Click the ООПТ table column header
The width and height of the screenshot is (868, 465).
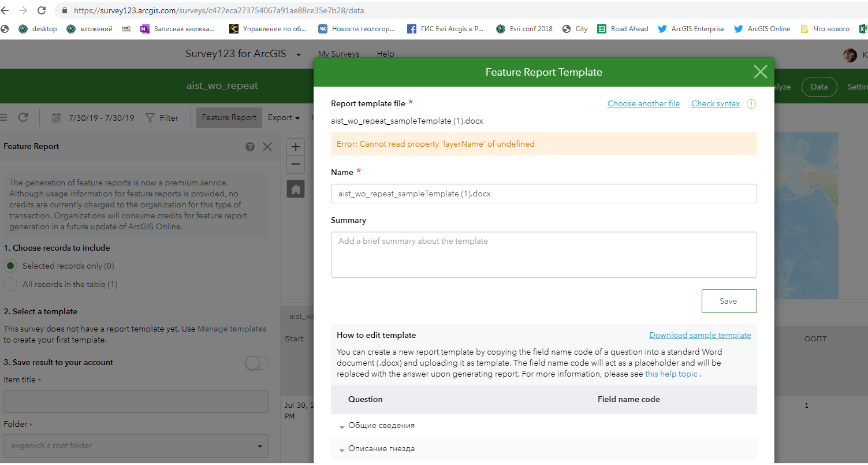815,339
